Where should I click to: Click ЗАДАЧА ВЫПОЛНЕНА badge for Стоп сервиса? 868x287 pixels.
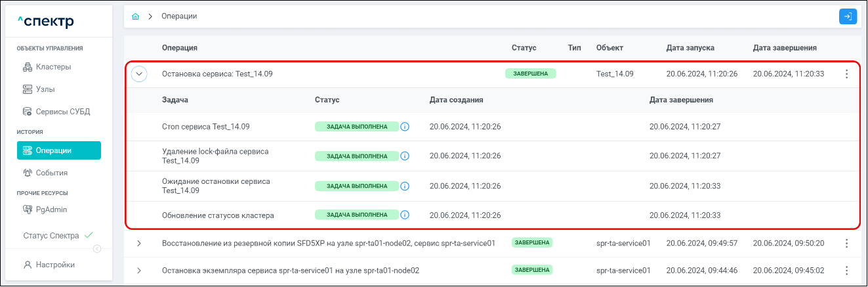(357, 126)
